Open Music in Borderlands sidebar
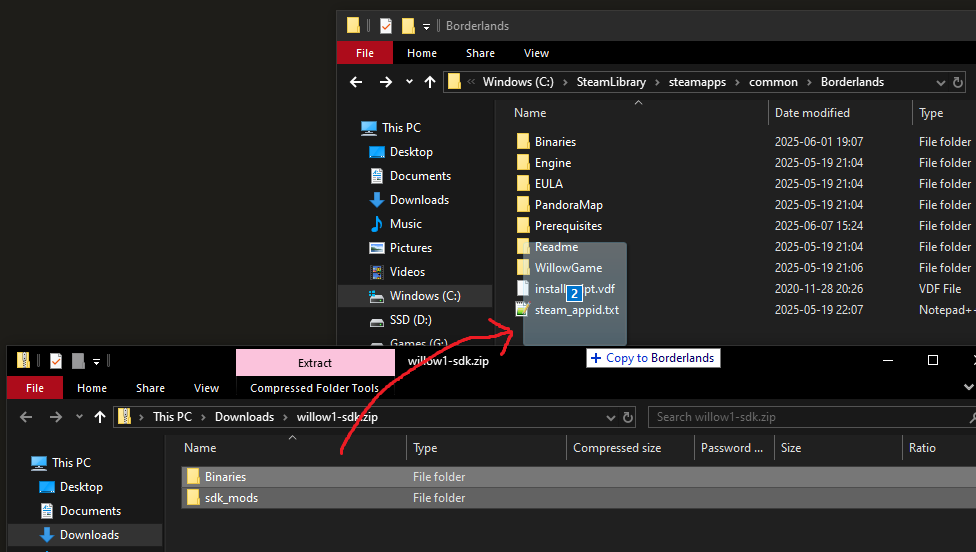This screenshot has width=976, height=552. point(405,224)
